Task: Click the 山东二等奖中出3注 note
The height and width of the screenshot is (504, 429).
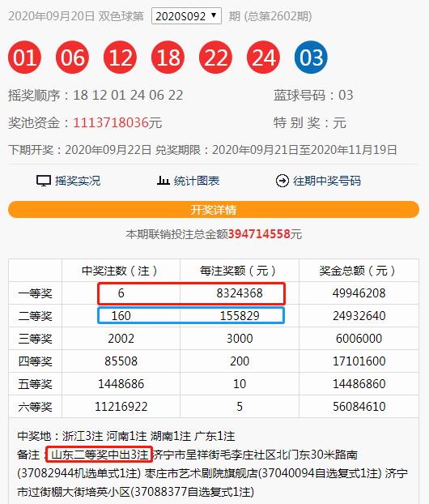Action: 99,455
